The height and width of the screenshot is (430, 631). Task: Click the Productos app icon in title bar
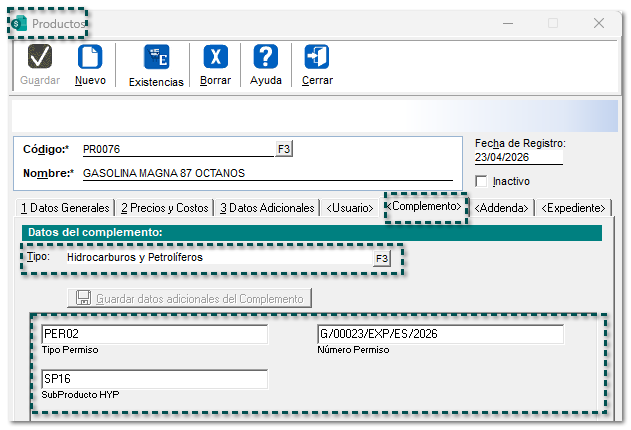point(19,24)
